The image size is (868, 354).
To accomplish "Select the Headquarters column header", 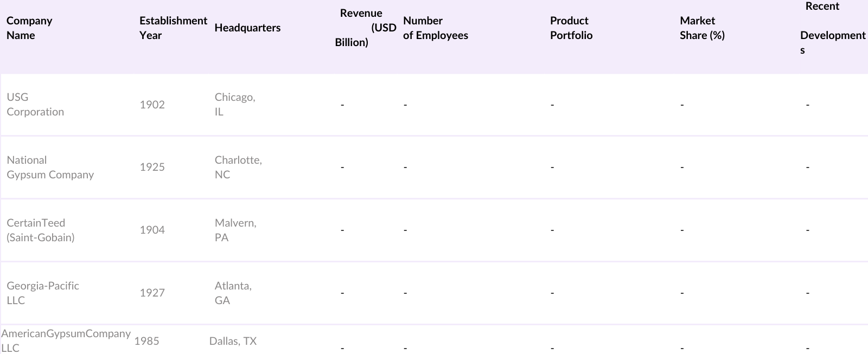I will (247, 28).
